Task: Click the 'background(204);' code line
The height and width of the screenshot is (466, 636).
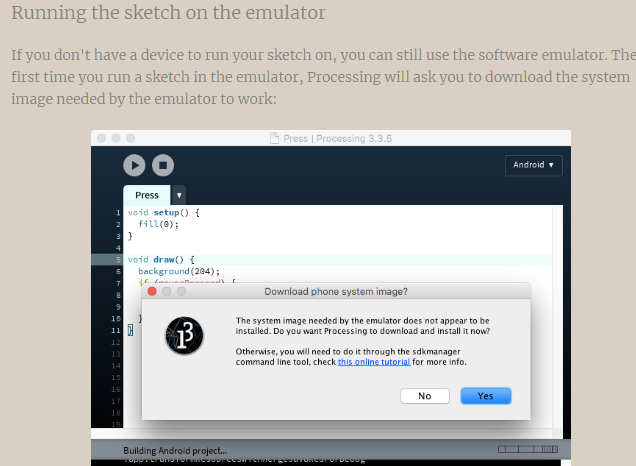Action: [x=179, y=271]
